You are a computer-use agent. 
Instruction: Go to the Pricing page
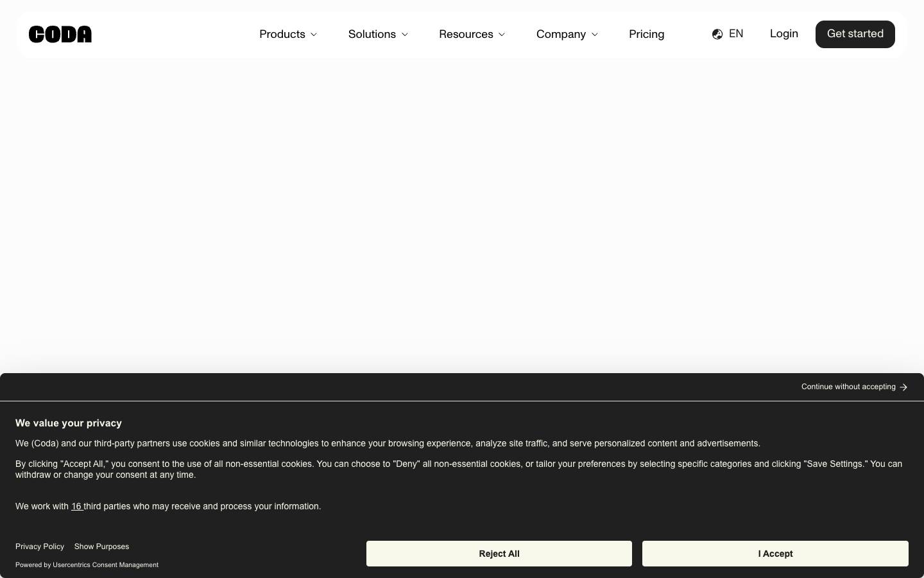tap(646, 34)
